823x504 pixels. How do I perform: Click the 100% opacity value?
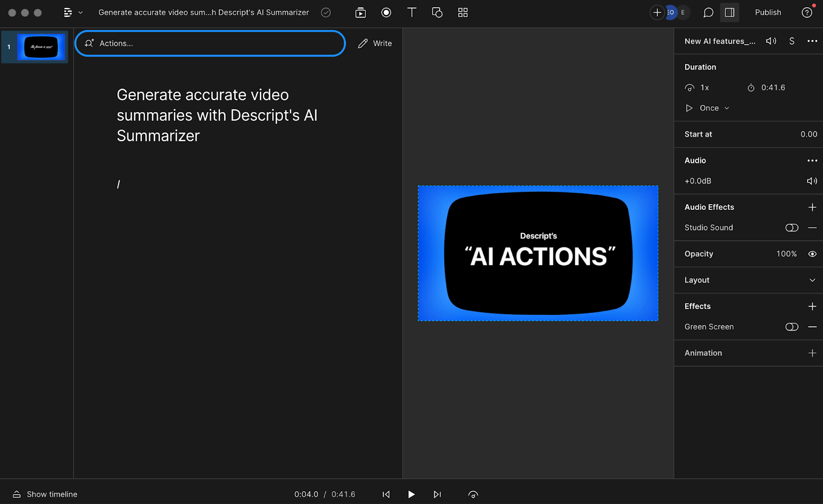click(786, 254)
